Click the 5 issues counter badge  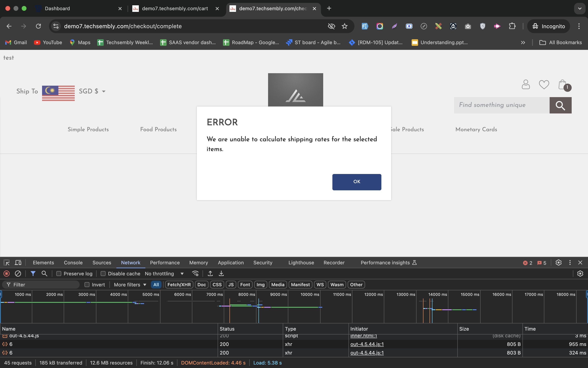tap(542, 263)
